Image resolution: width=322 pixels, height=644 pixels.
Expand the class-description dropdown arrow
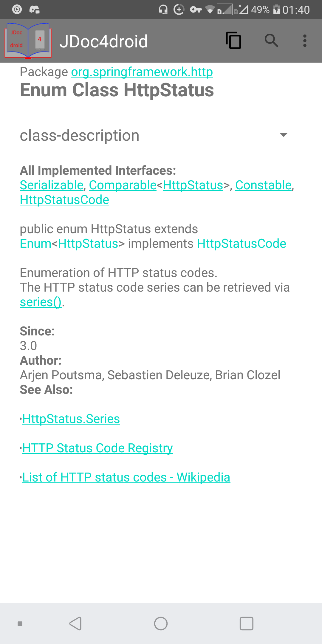[284, 135]
